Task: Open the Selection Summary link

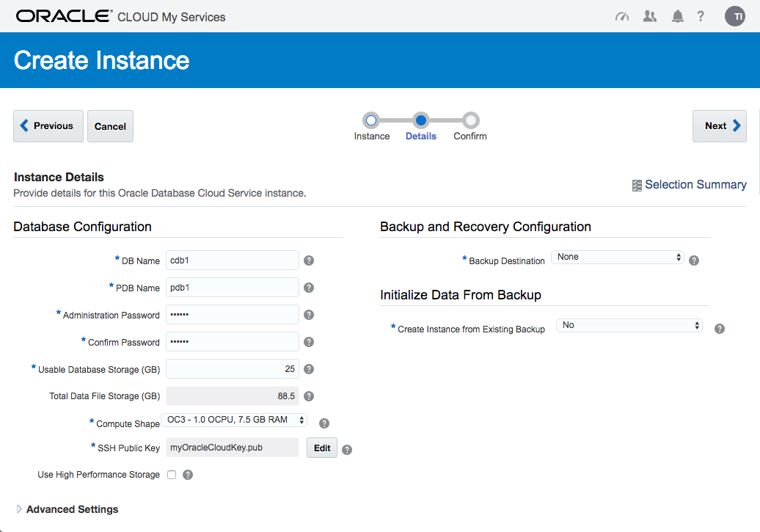Action: point(695,185)
